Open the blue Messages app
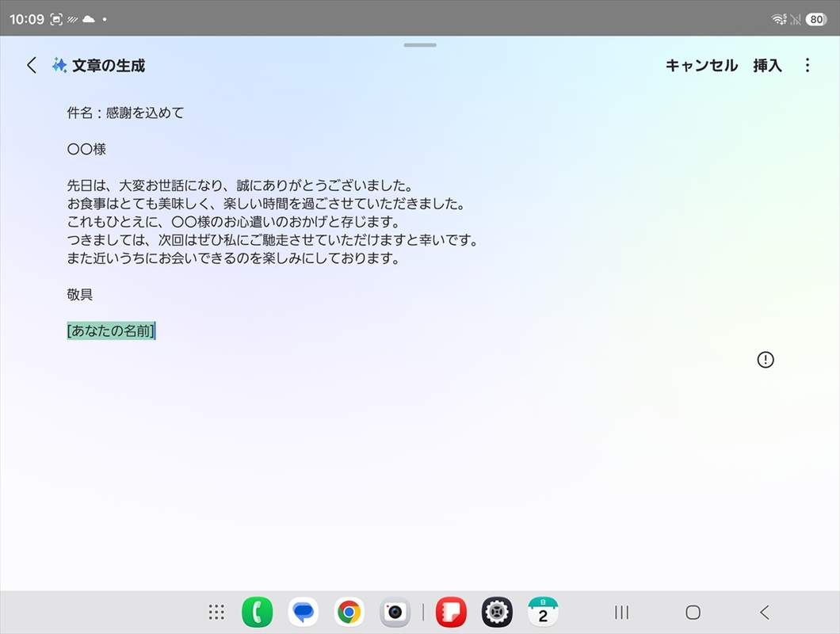Viewport: 840px width, 634px height. (304, 612)
